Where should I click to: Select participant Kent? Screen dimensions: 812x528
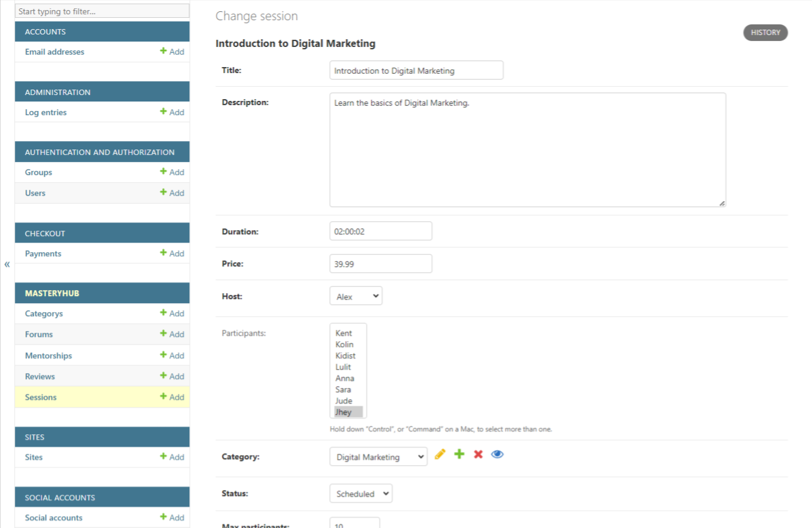348,333
